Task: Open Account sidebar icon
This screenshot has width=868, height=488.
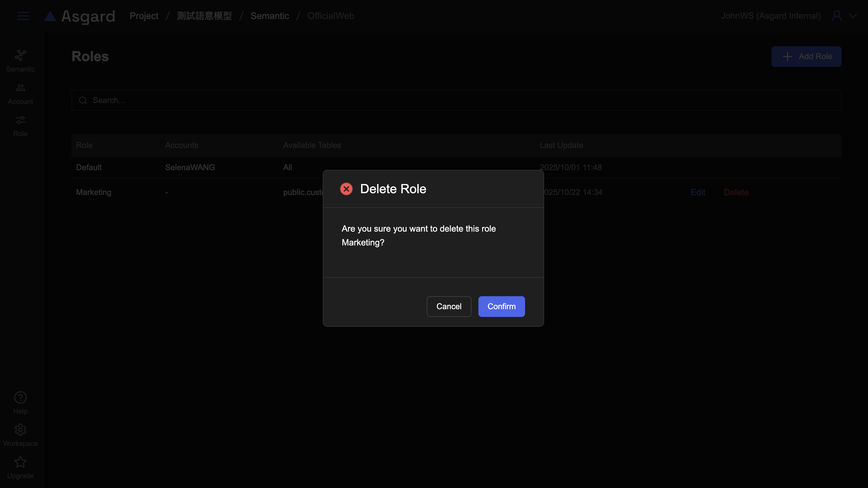Action: pyautogui.click(x=20, y=88)
